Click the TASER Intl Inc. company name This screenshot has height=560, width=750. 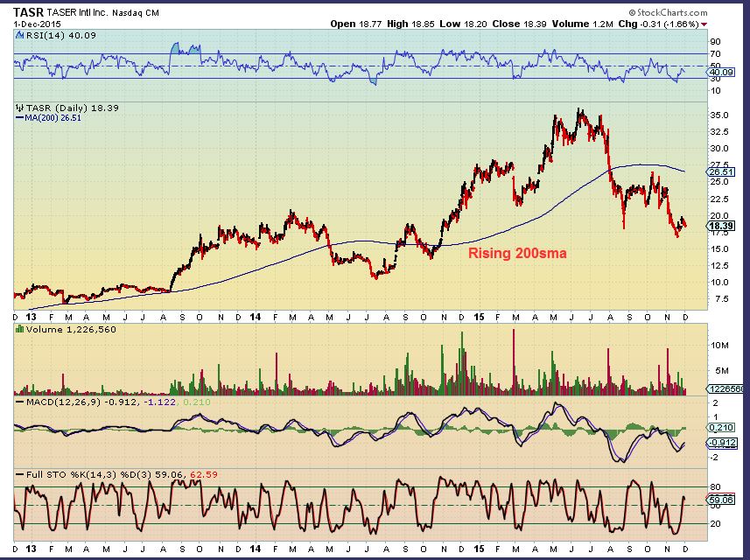77,13
